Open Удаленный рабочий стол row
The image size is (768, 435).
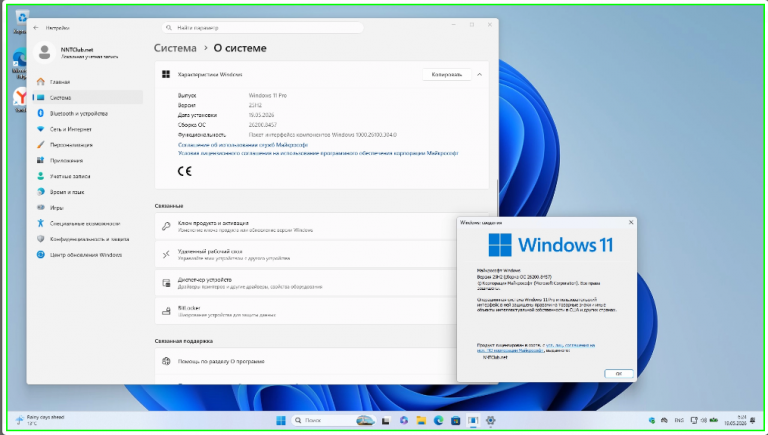pos(308,254)
